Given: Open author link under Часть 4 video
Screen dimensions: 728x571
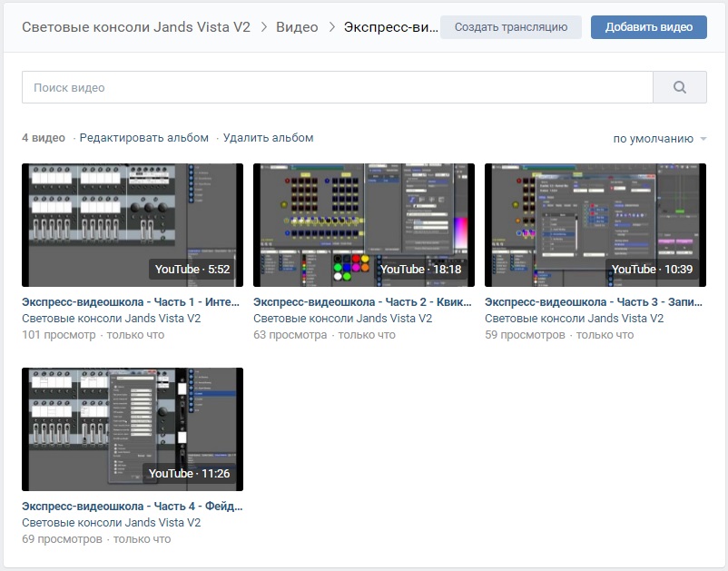Looking at the screenshot, I should [x=112, y=523].
